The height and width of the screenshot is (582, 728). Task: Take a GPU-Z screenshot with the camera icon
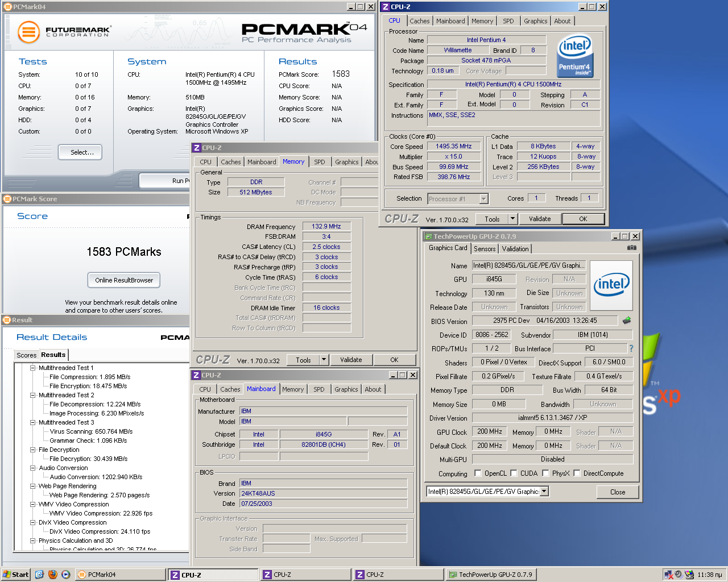tap(632, 248)
